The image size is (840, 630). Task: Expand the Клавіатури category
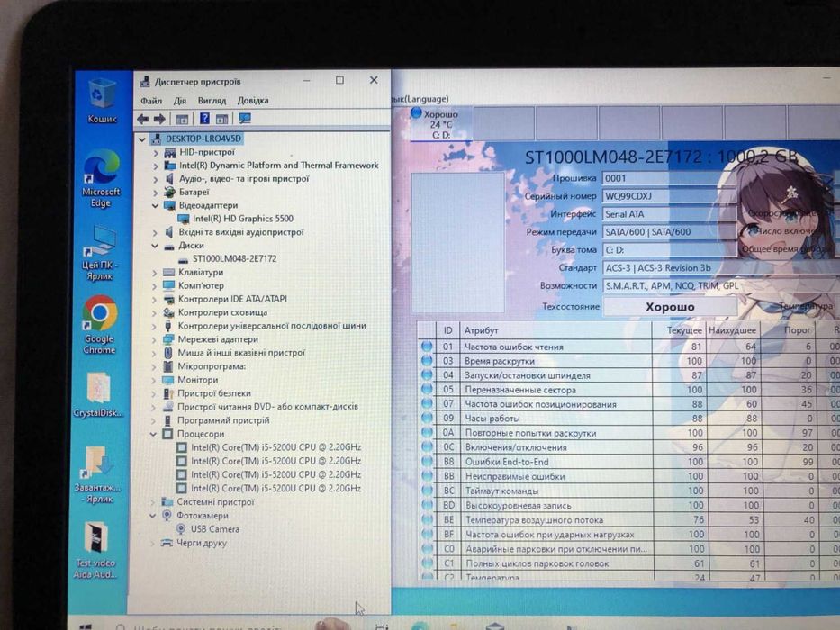coord(155,273)
